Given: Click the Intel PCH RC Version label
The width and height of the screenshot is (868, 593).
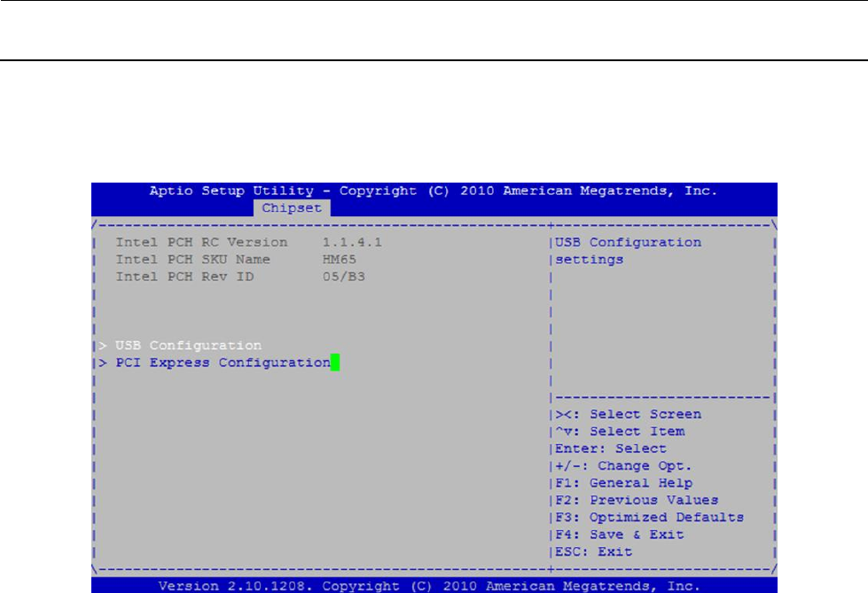Looking at the screenshot, I should (201, 243).
